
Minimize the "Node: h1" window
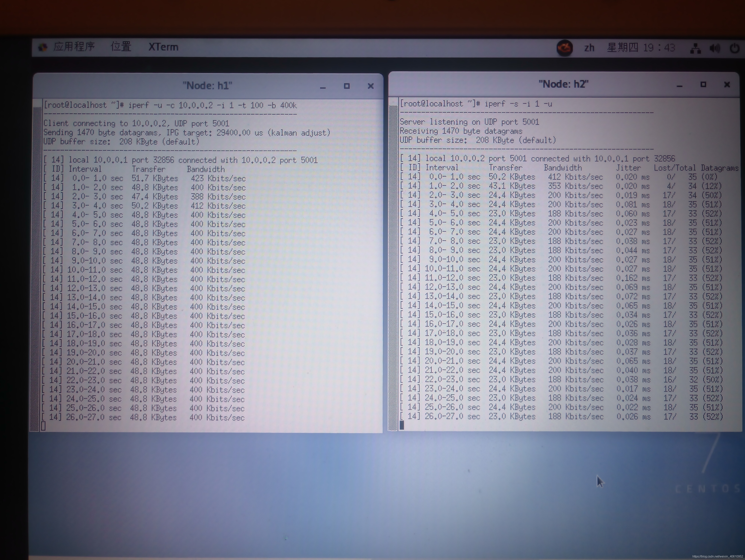323,87
